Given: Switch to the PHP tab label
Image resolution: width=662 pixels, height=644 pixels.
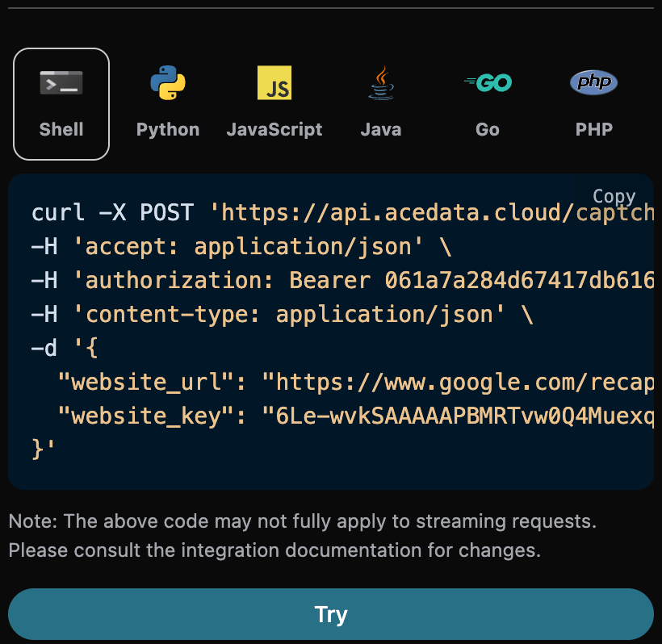Looking at the screenshot, I should [594, 129].
